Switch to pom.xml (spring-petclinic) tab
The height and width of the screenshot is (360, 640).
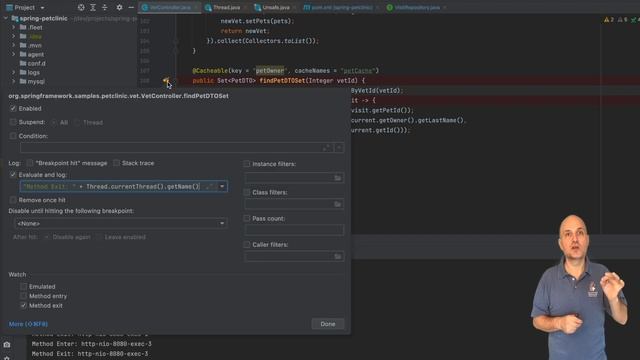click(x=341, y=7)
